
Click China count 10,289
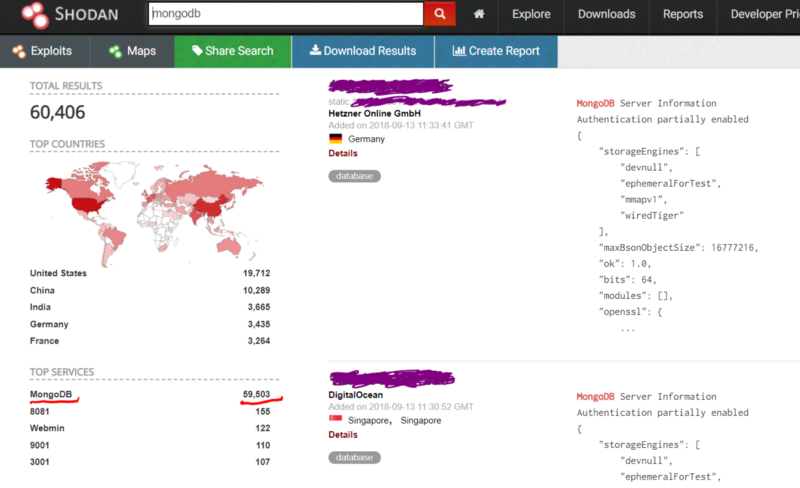point(257,290)
